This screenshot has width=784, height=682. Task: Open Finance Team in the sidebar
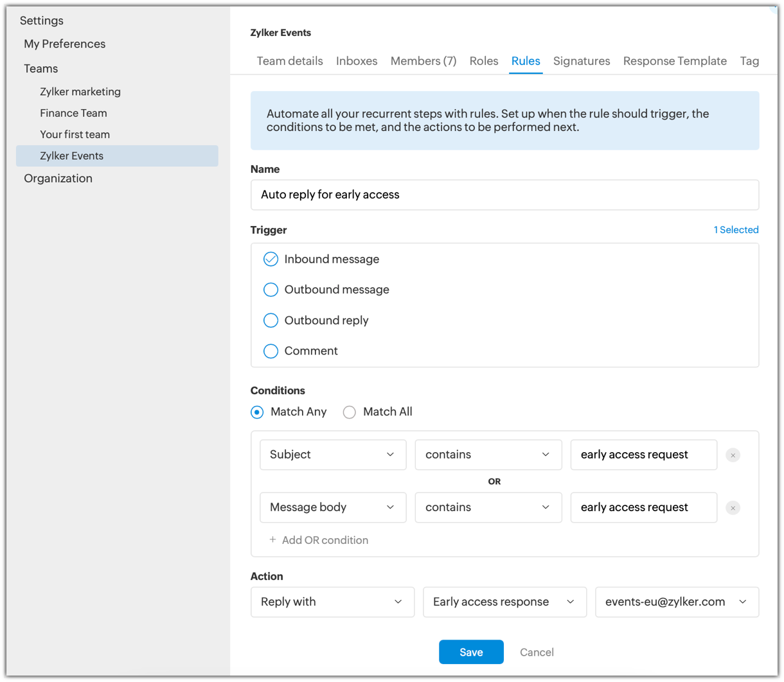73,113
